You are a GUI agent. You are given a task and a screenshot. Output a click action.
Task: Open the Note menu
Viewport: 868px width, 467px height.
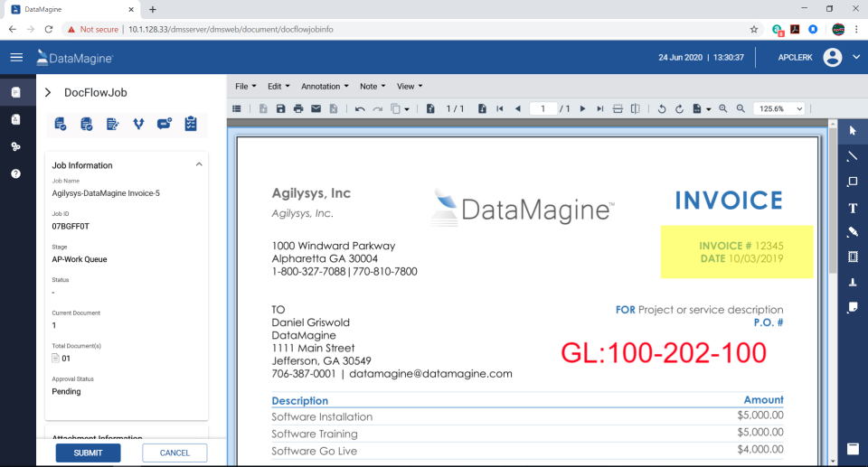(373, 87)
